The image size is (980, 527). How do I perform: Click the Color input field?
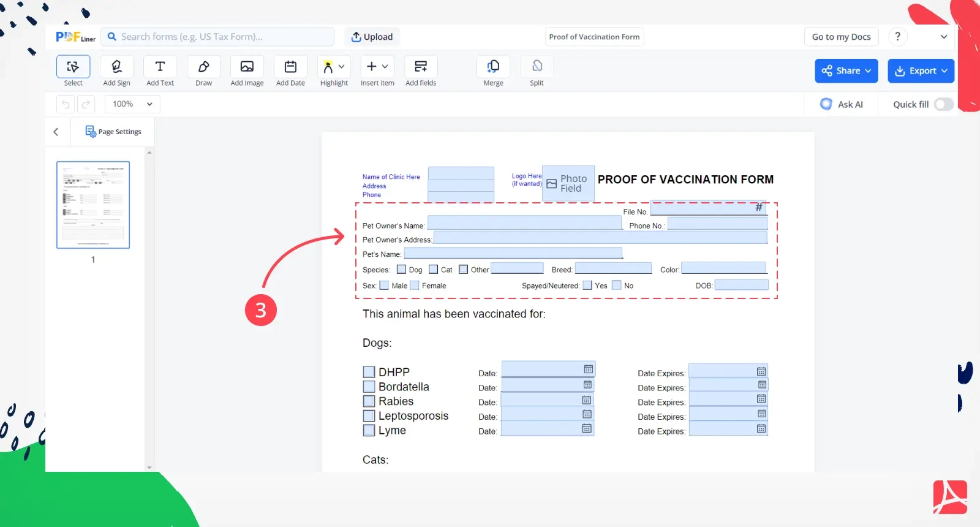[724, 268]
